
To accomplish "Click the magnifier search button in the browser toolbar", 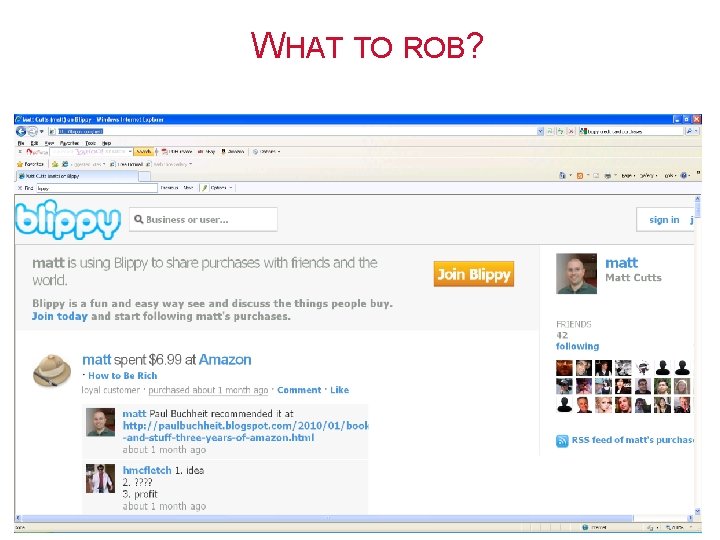I will 689,131.
